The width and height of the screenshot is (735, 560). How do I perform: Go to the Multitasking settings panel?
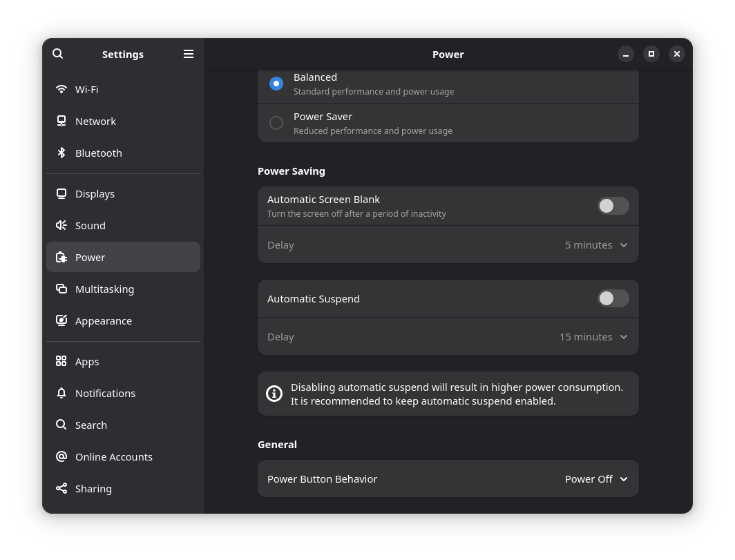click(x=104, y=289)
